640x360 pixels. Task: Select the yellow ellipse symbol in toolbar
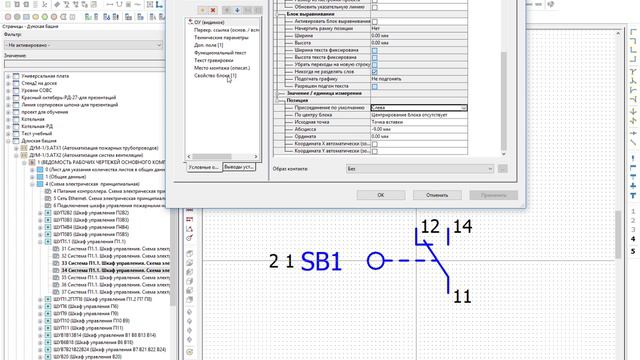(x=36, y=17)
